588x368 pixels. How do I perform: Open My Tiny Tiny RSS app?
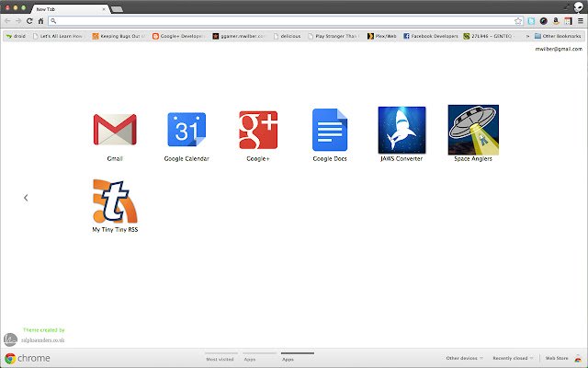(115, 201)
